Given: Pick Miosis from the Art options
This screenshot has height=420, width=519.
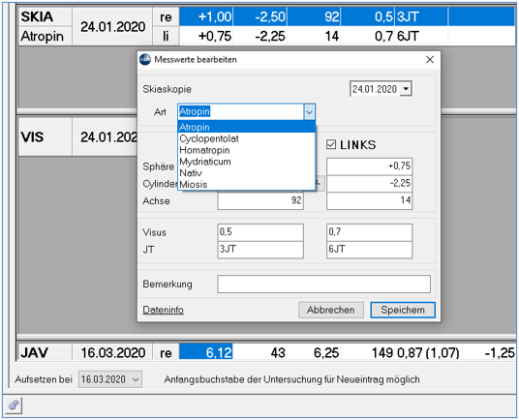Looking at the screenshot, I should tap(246, 185).
